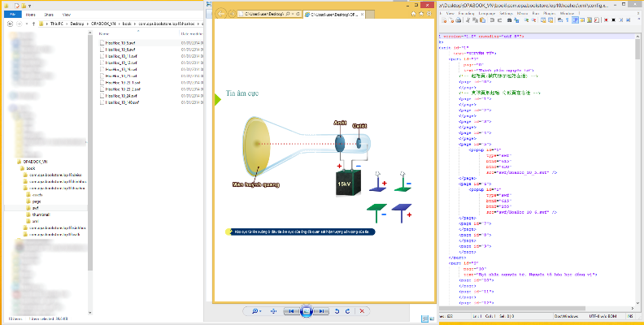
Task: Rotate counterclockwise in viewer toolbar
Action: pyautogui.click(x=337, y=311)
